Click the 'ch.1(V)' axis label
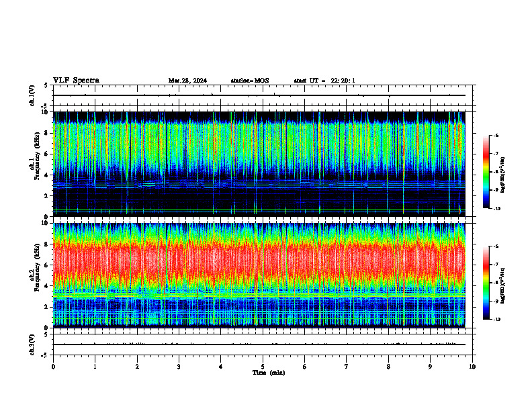Viewport: 532px width, 411px height. [32, 95]
